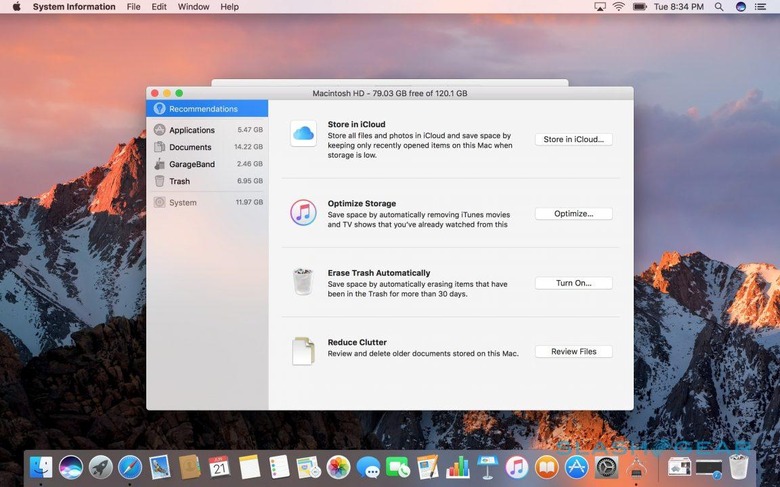This screenshot has height=487, width=780.
Task: Click the iCloud cloud icon
Action: coord(303,134)
